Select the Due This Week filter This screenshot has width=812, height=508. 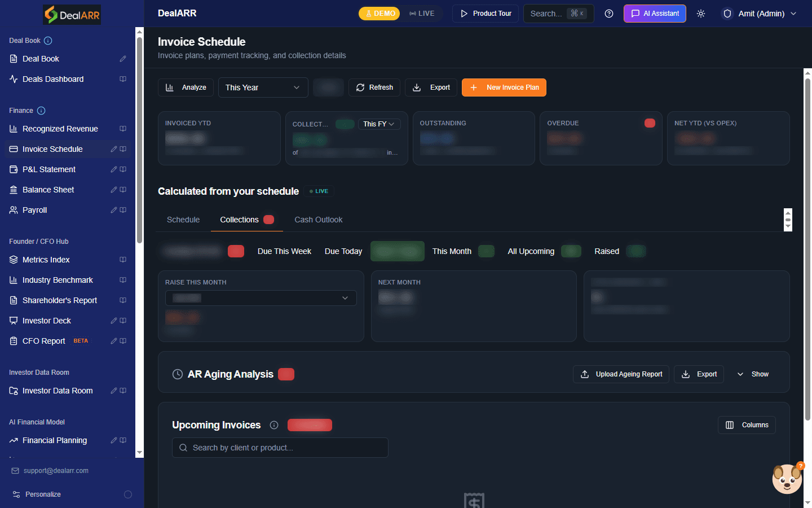click(x=284, y=251)
